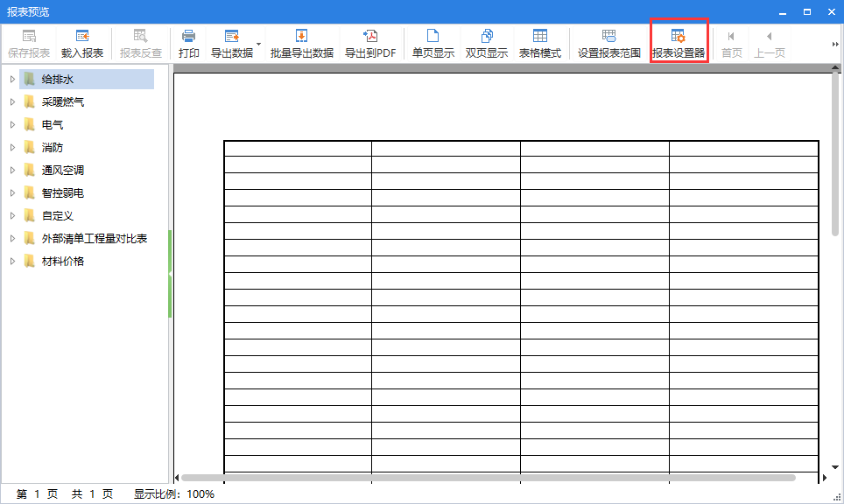Switch to 单页显示 single page view

click(x=433, y=44)
